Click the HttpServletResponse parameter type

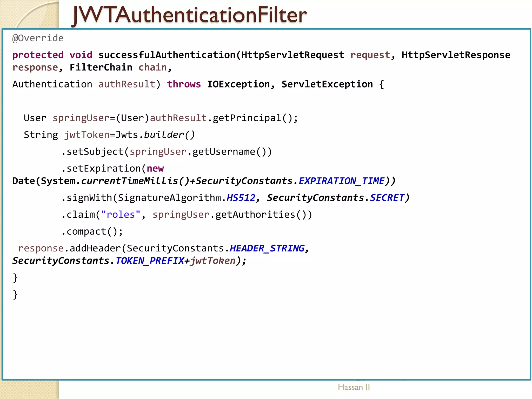pyautogui.click(x=456, y=55)
